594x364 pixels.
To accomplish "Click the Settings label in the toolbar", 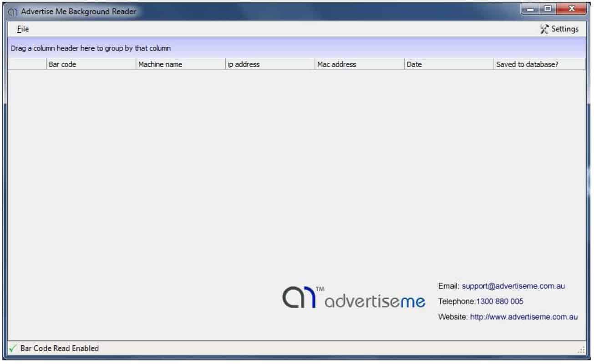I will (x=565, y=29).
